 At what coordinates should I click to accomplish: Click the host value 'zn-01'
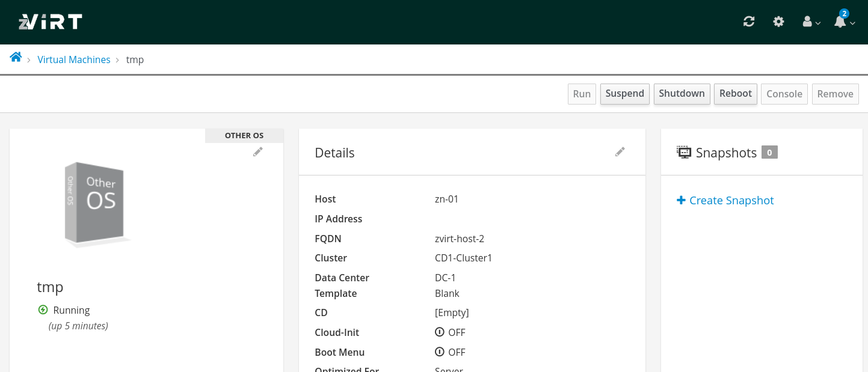coord(447,199)
